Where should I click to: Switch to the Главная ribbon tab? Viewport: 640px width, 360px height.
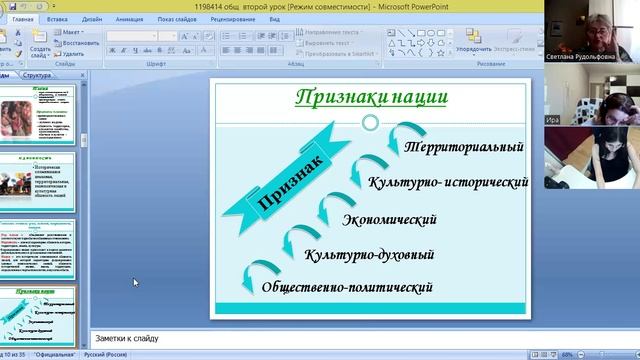coord(23,19)
